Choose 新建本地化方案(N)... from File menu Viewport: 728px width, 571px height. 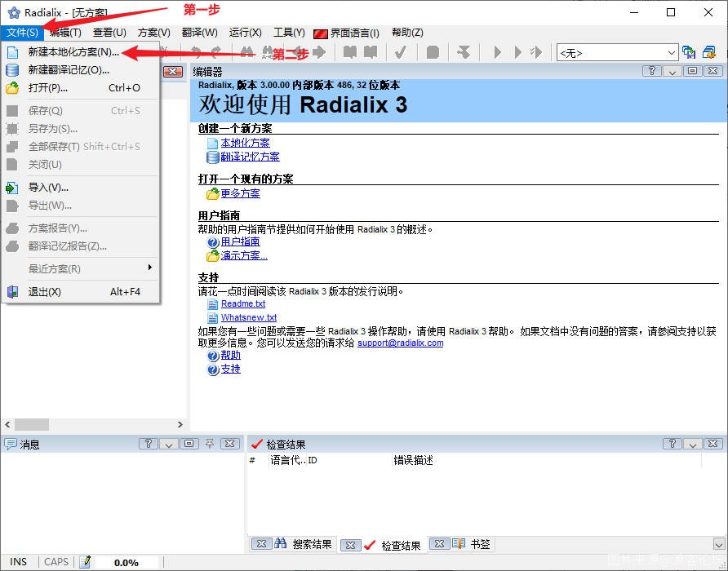[81, 52]
